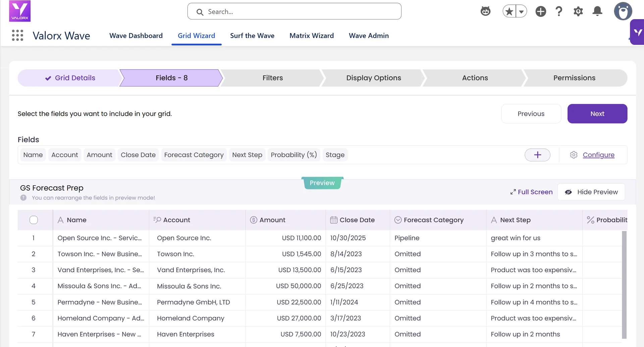The width and height of the screenshot is (644, 347).
Task: Select the Probability (%) field chip
Action: 294,155
